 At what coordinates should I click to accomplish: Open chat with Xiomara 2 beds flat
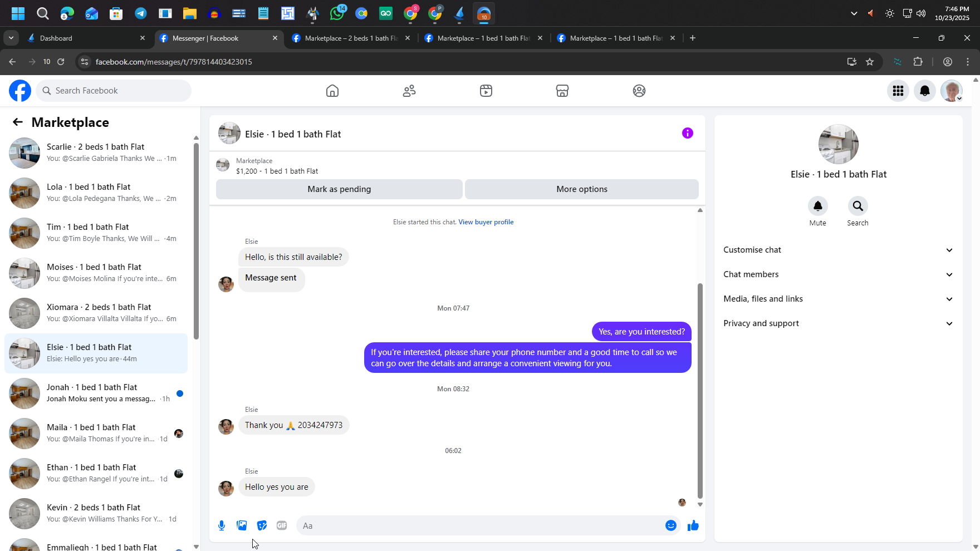[96, 313]
